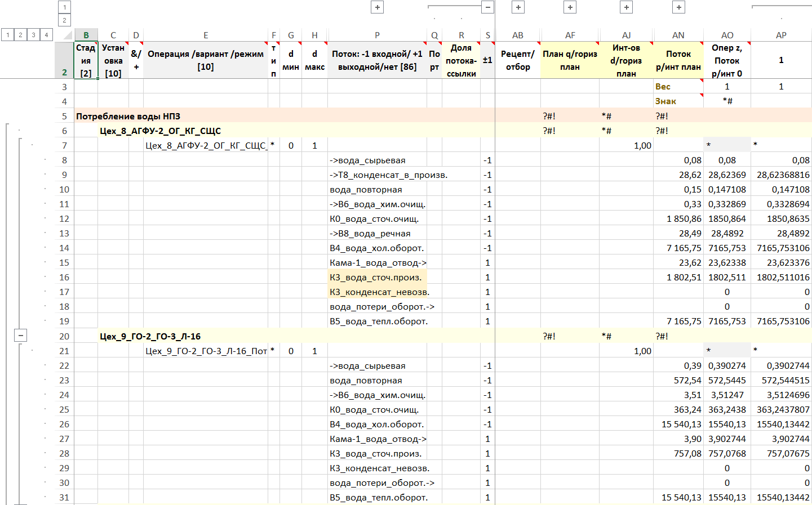This screenshot has width=812, height=505.
Task: Show row outline level 2
Action: point(20,35)
